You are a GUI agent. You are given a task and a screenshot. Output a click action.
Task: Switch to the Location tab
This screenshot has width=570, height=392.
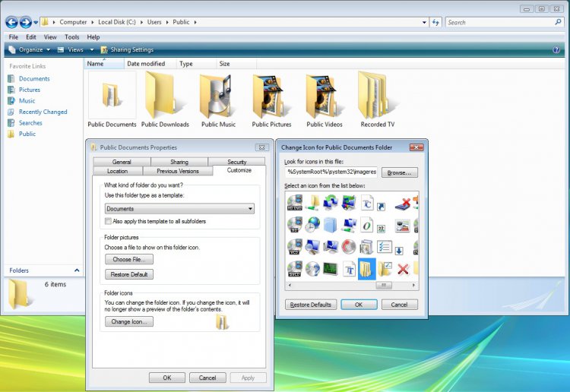117,171
